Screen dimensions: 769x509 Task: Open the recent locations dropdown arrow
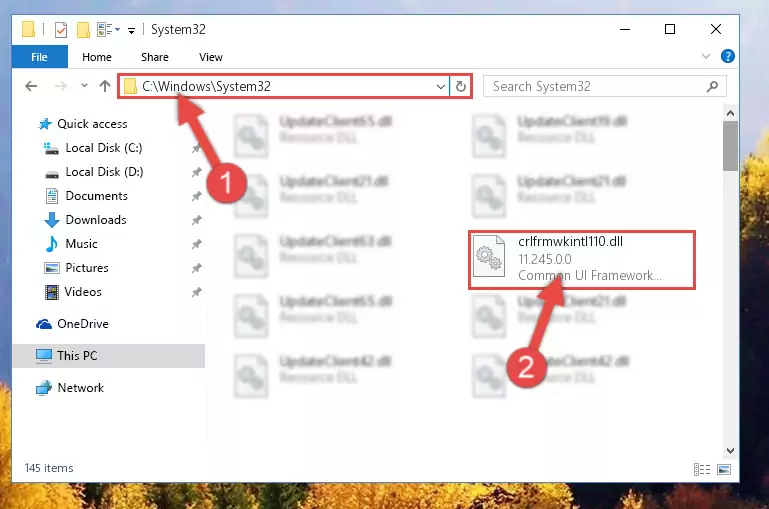click(x=84, y=86)
